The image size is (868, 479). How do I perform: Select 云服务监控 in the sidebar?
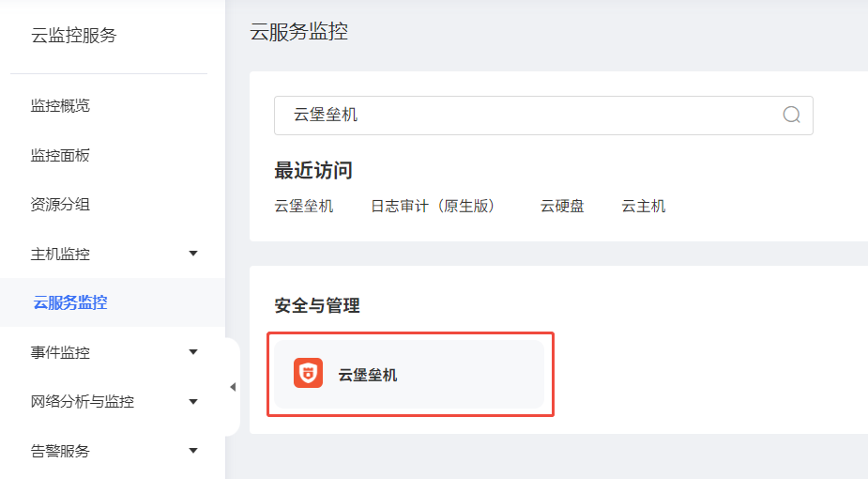tap(70, 303)
